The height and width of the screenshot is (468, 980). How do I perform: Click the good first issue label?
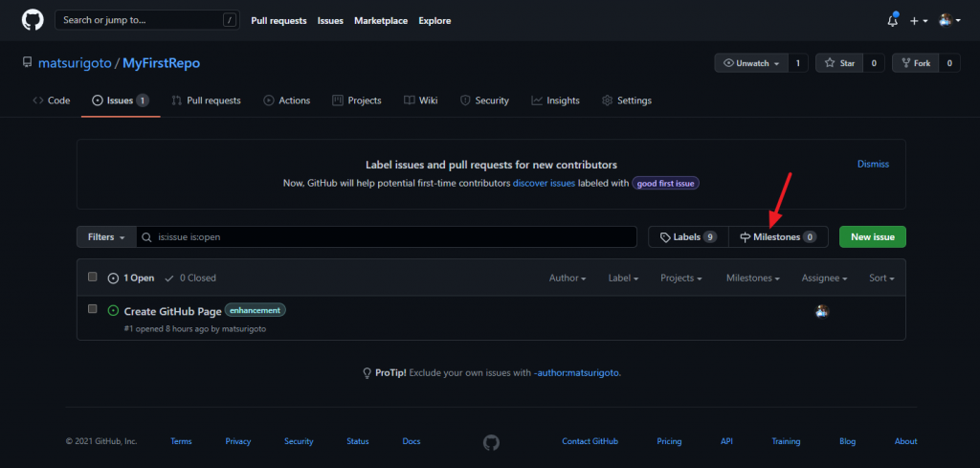click(x=666, y=184)
